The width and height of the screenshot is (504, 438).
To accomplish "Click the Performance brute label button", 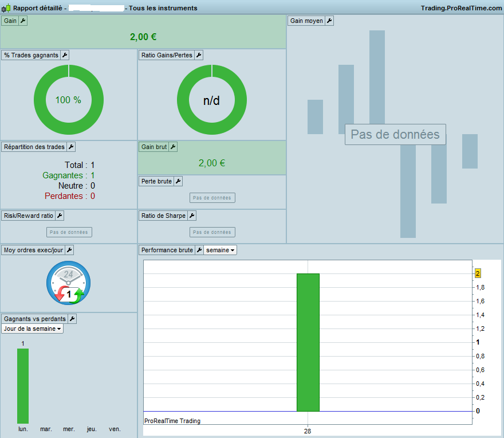I will pyautogui.click(x=167, y=250).
